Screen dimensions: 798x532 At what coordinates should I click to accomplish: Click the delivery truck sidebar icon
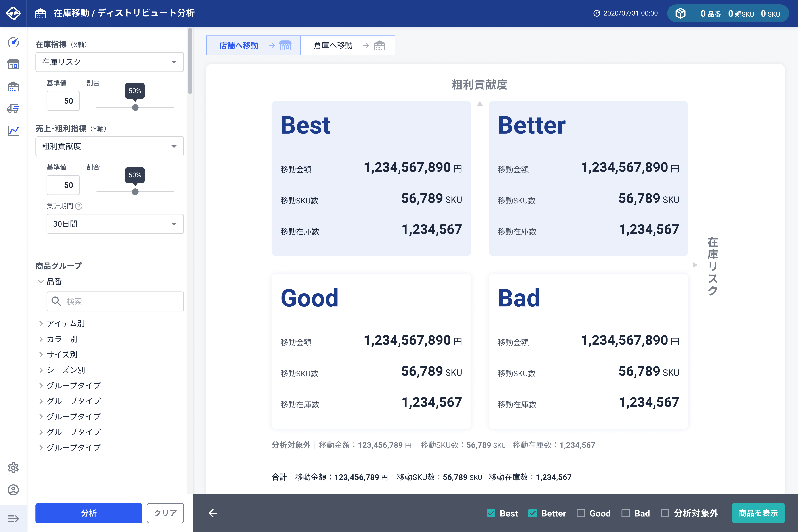pos(13,109)
